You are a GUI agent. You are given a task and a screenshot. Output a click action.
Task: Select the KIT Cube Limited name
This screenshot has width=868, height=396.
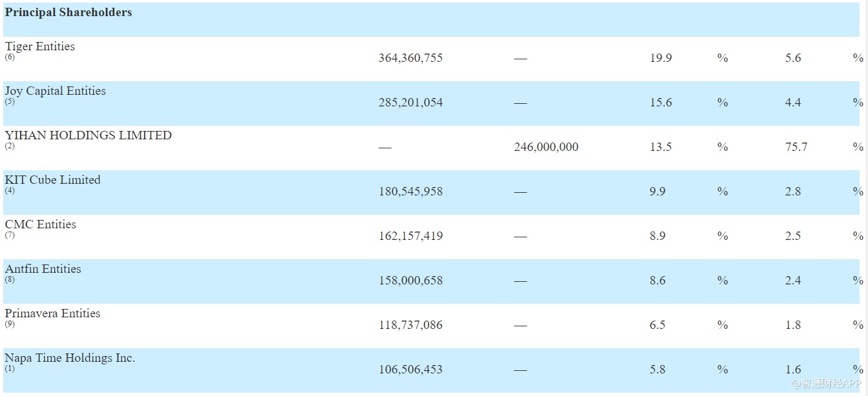coord(53,180)
